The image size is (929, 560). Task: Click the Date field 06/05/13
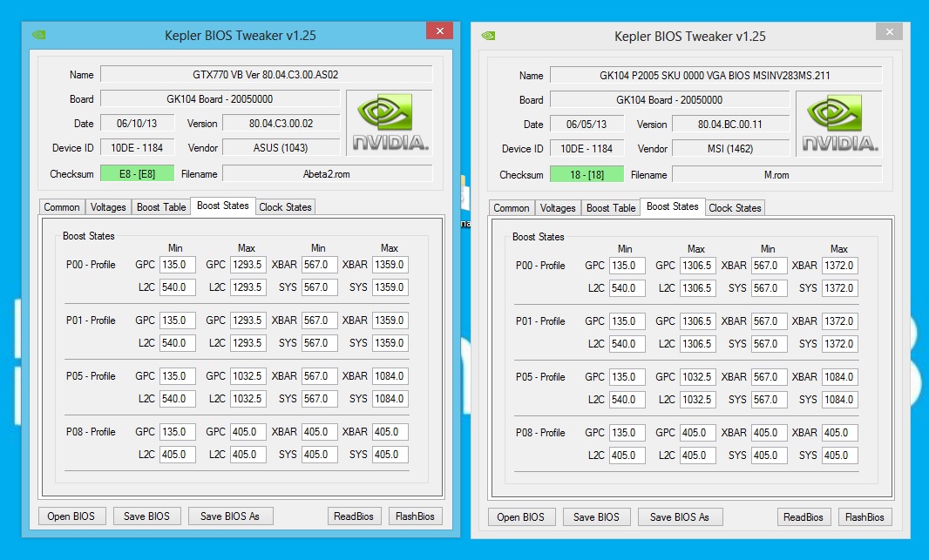587,125
